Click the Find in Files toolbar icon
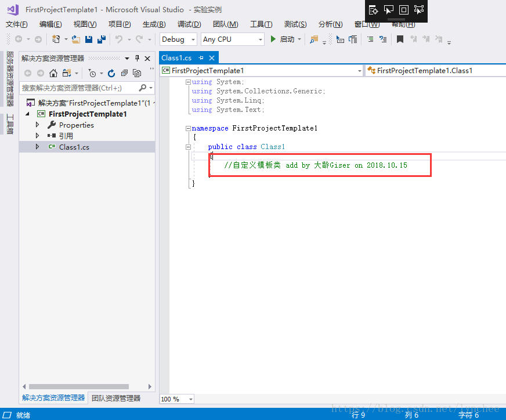This screenshot has height=420, width=506. pyautogui.click(x=314, y=39)
